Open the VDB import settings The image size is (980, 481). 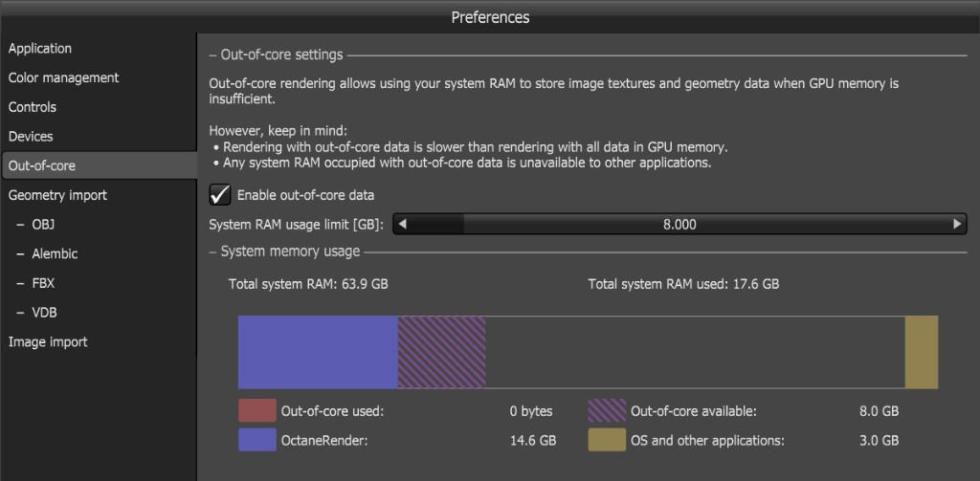click(45, 313)
